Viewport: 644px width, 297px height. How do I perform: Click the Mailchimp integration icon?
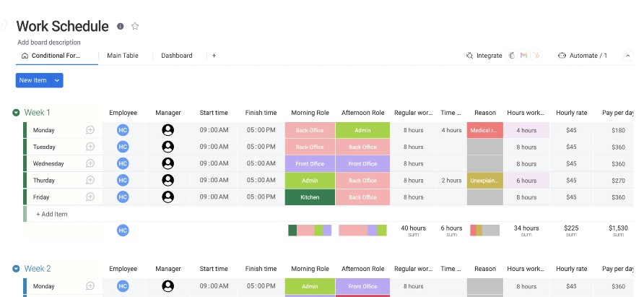(x=512, y=56)
